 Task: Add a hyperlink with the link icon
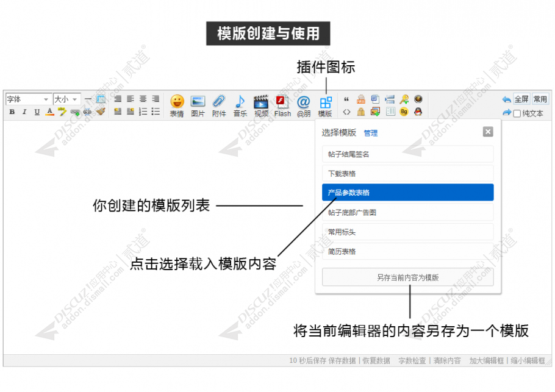point(75,112)
